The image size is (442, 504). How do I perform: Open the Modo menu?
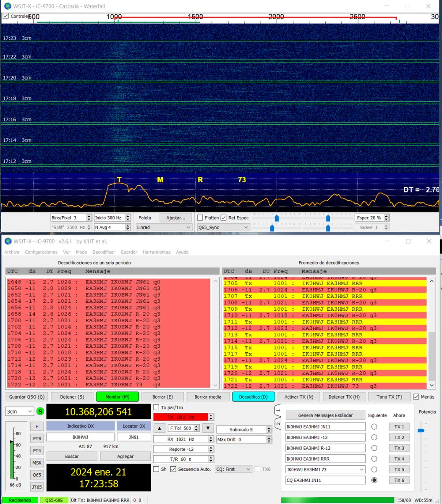[81, 252]
